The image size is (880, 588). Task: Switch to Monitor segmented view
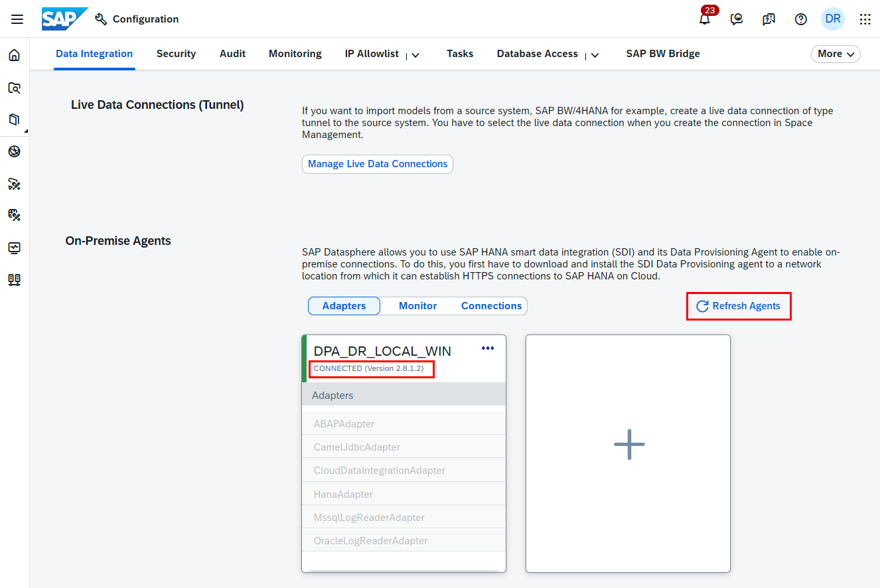(x=417, y=306)
